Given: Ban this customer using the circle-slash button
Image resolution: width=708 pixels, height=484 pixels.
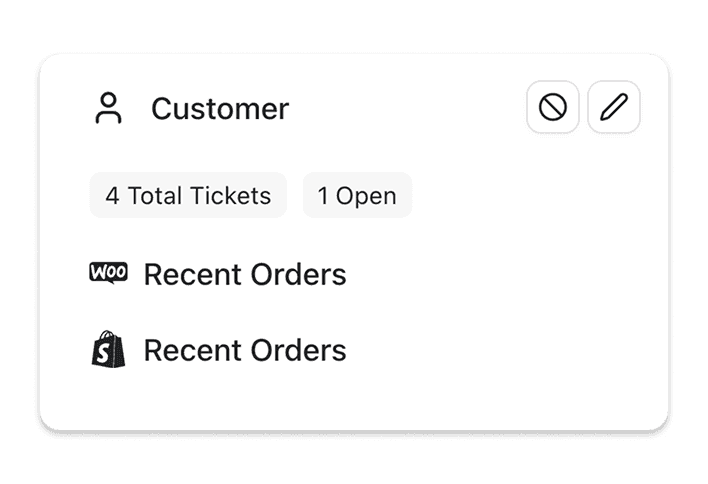Looking at the screenshot, I should coord(553,108).
